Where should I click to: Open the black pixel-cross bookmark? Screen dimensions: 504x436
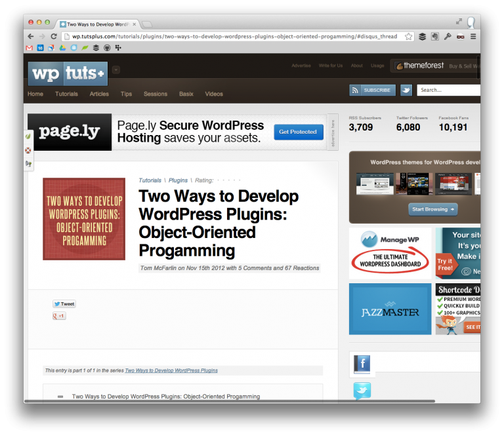[x=118, y=48]
